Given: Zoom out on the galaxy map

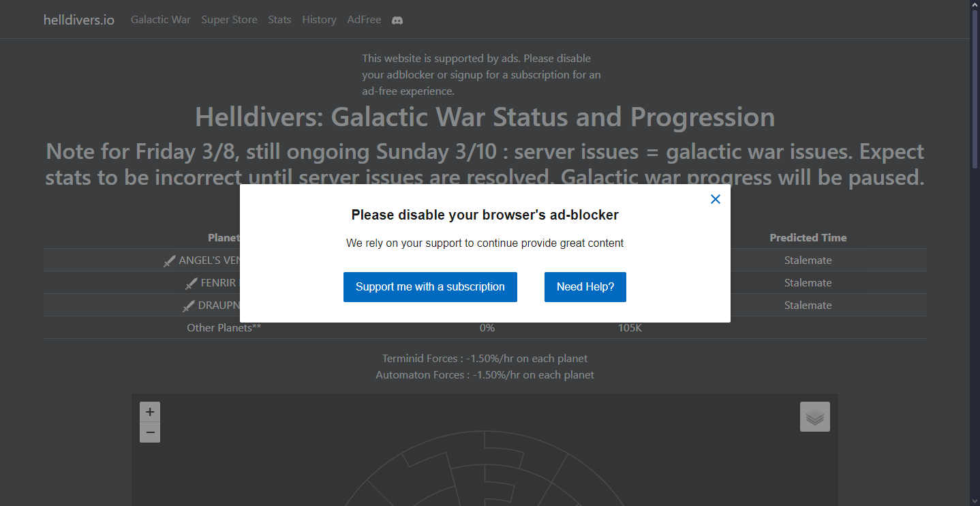Looking at the screenshot, I should point(149,432).
